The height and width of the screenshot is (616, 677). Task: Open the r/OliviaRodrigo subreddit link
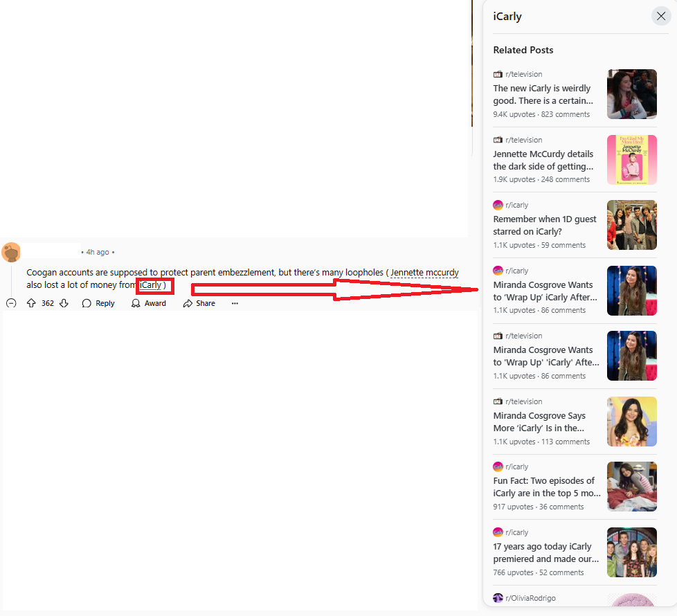point(530,598)
